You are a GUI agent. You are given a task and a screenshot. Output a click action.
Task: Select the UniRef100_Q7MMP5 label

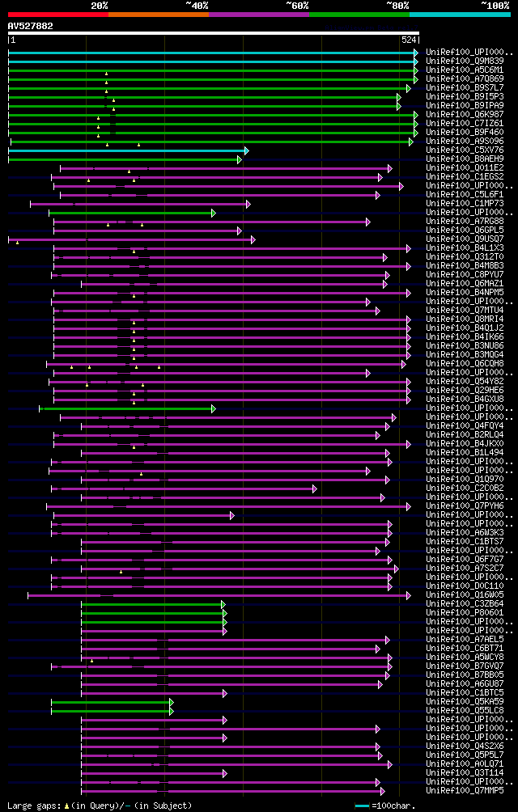464,791
